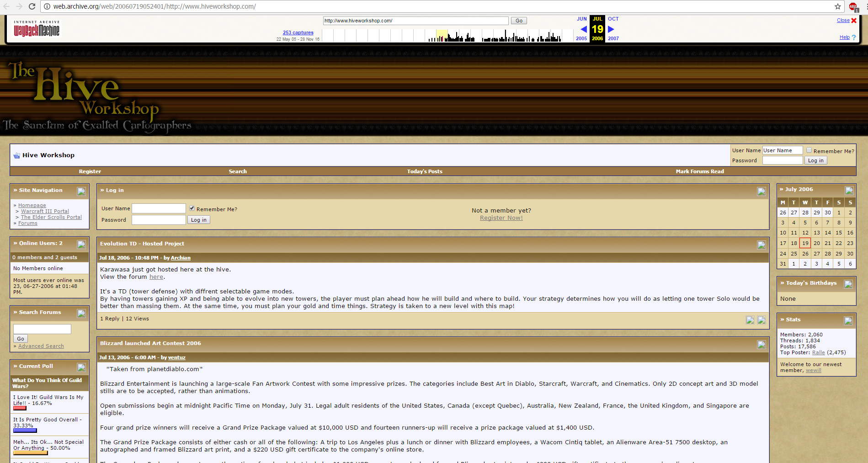Open the Wayback Help question-mark icon

pyautogui.click(x=854, y=37)
